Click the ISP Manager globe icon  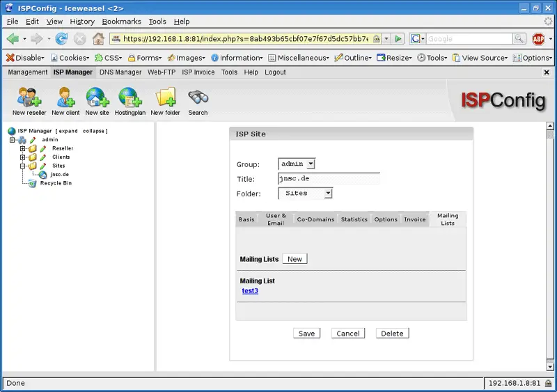12,131
